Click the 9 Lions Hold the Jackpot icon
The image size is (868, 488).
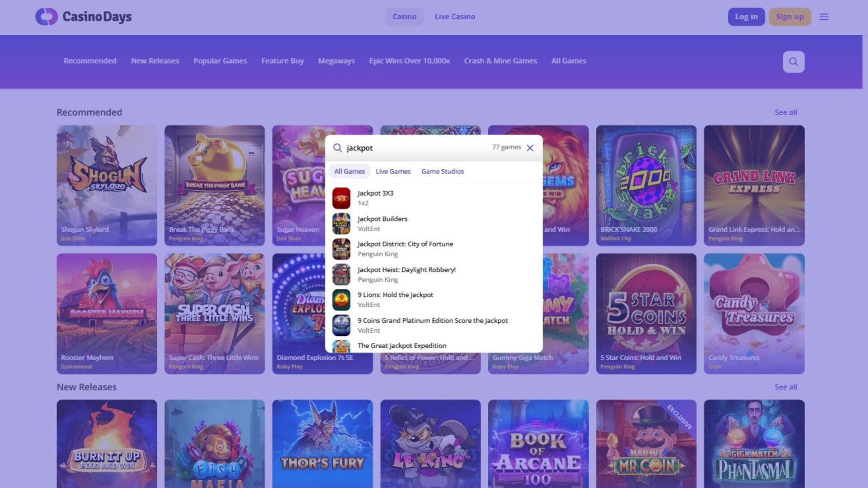[341, 300]
